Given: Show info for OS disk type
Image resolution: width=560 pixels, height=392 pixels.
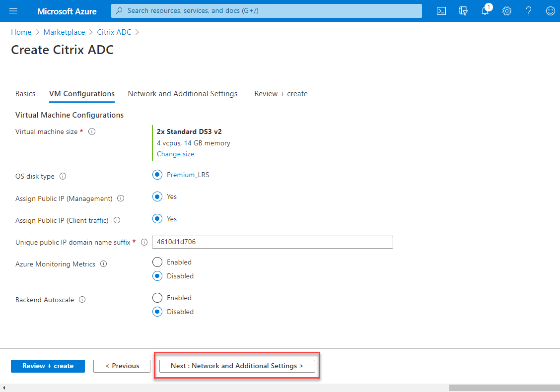Looking at the screenshot, I should 63,176.
